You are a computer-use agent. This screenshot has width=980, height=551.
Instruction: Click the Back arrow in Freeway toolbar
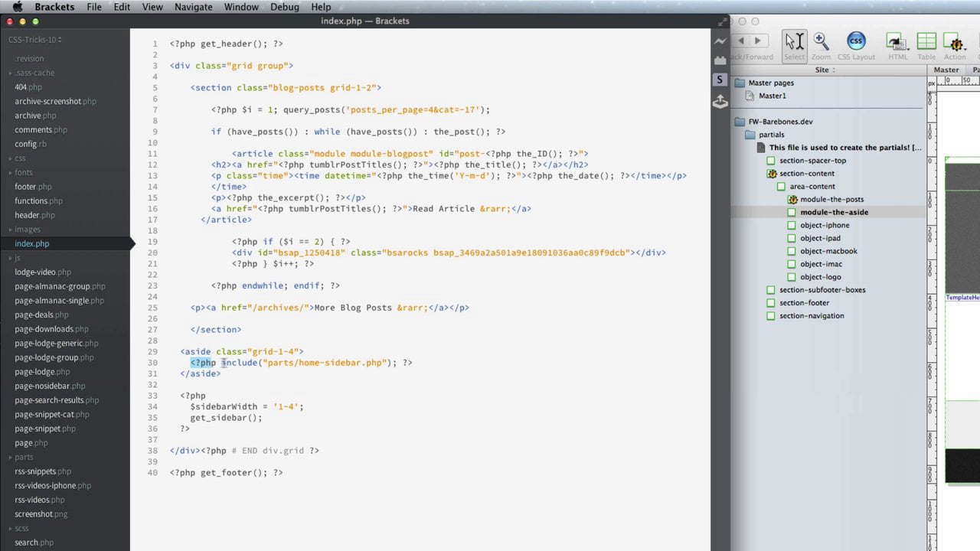tap(740, 41)
